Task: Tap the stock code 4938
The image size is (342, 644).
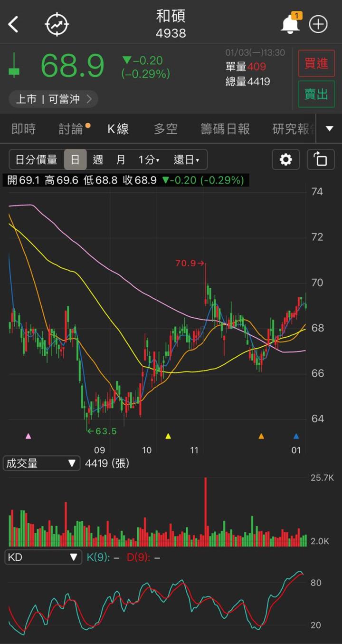Action: [171, 34]
